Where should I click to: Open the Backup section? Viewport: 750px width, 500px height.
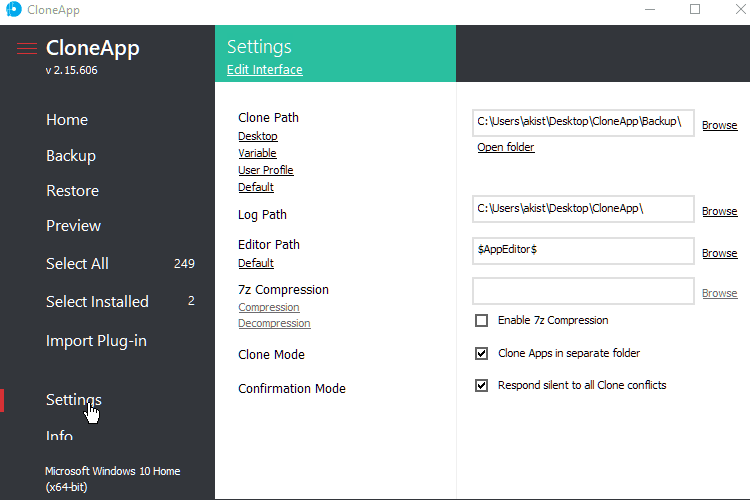point(71,156)
